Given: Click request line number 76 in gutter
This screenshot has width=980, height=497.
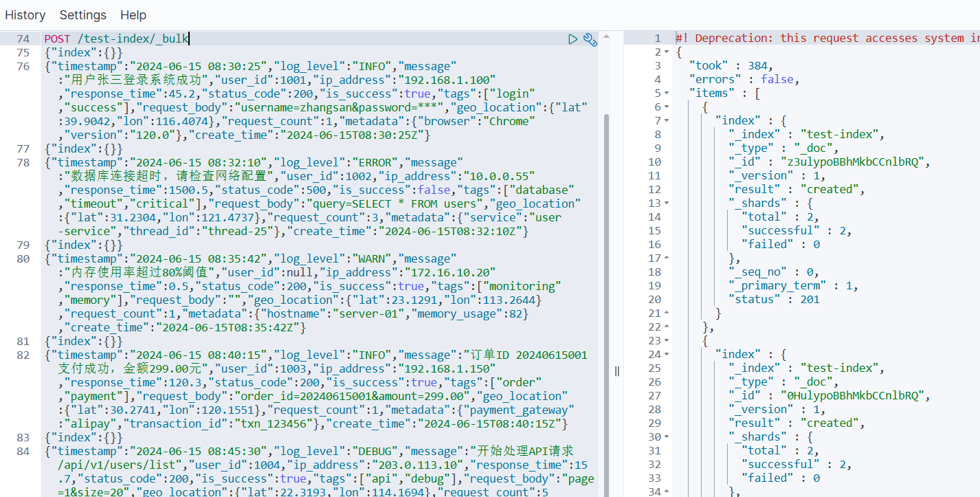Looking at the screenshot, I should (23, 66).
